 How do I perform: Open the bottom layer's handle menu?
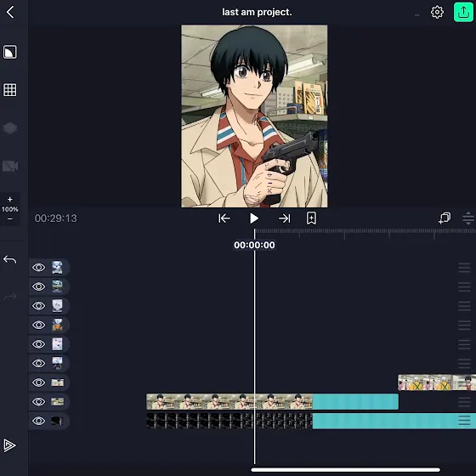pos(464,421)
